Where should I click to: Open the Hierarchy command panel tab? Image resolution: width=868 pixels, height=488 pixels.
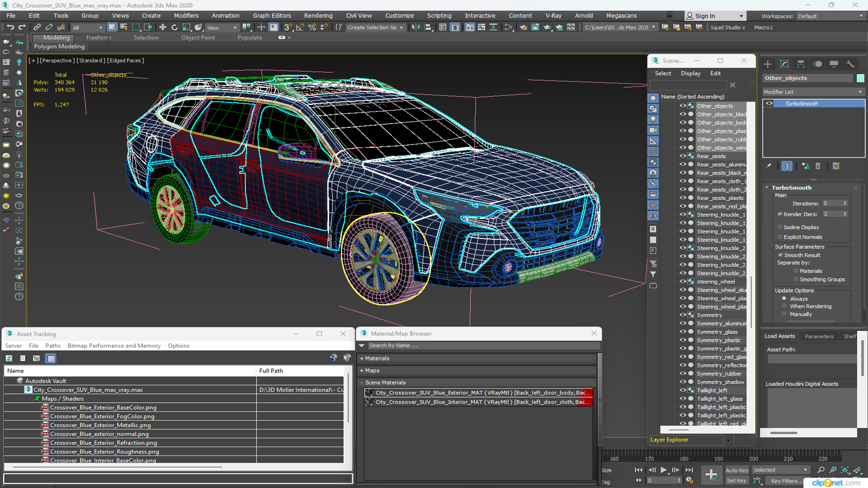coord(801,64)
